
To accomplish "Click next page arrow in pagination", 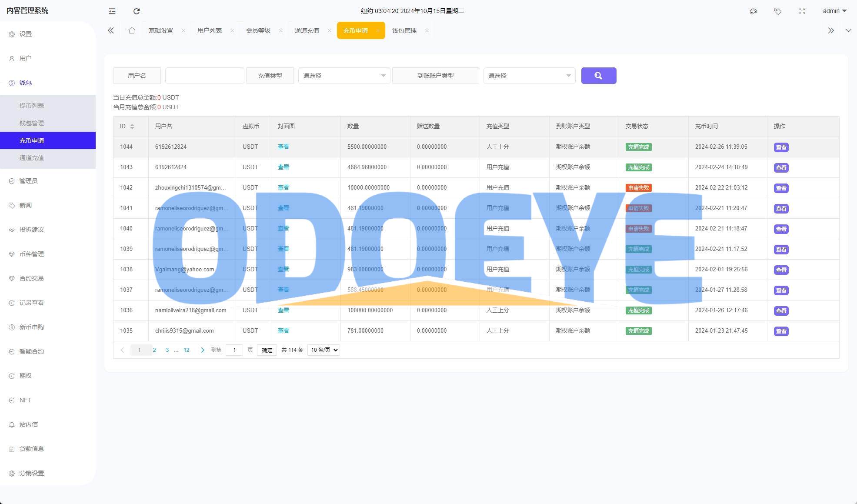I will (203, 350).
